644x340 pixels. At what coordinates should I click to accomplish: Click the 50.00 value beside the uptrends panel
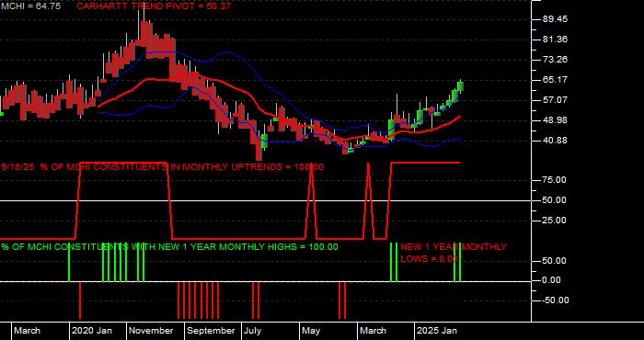point(555,200)
